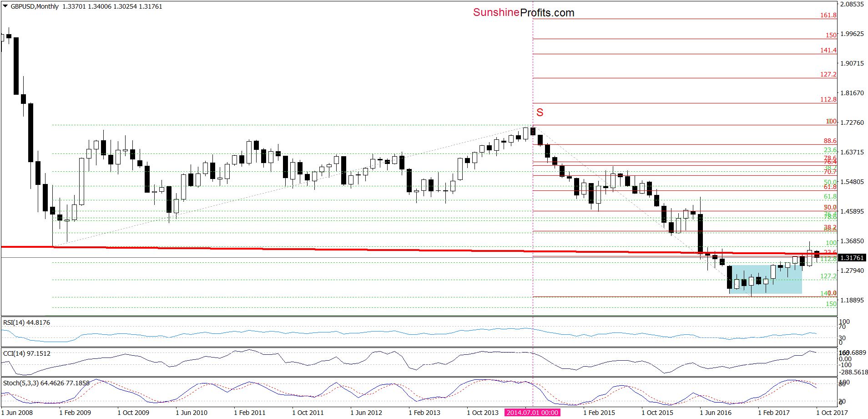This screenshot has width=868, height=419.
Task: Click the 1 Jun 2008 date label
Action: point(17,413)
